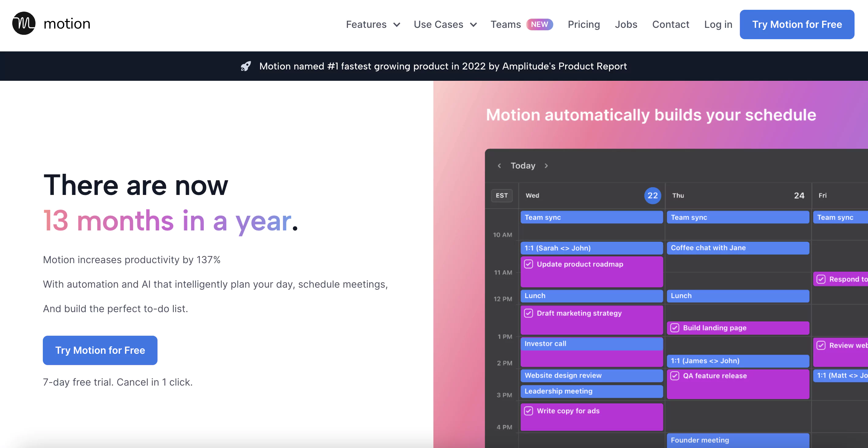Click the Log in link
This screenshot has height=448, width=868.
(718, 24)
